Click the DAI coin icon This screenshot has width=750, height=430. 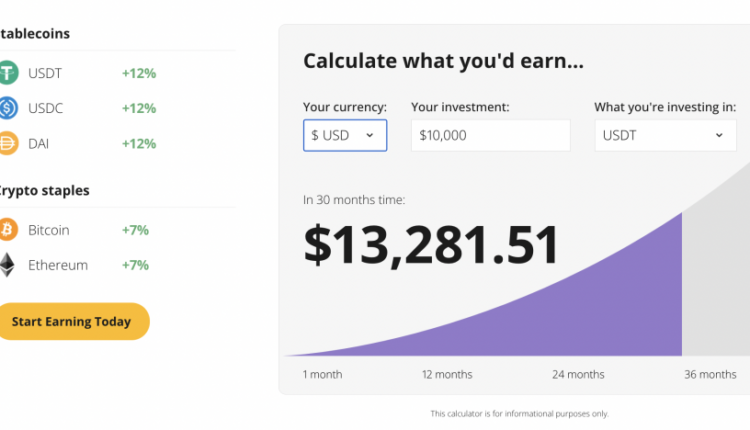point(8,143)
